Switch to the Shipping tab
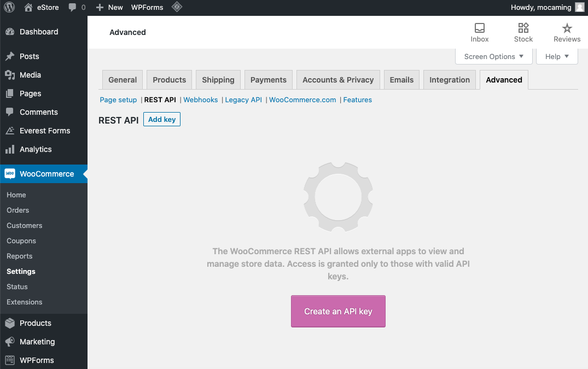Viewport: 588px width, 369px height. click(x=218, y=80)
